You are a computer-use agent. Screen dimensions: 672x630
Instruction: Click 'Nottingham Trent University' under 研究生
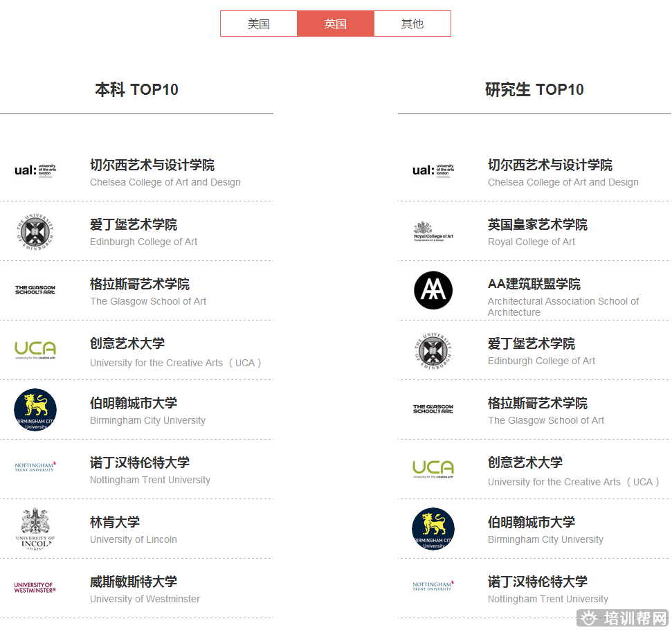point(547,599)
